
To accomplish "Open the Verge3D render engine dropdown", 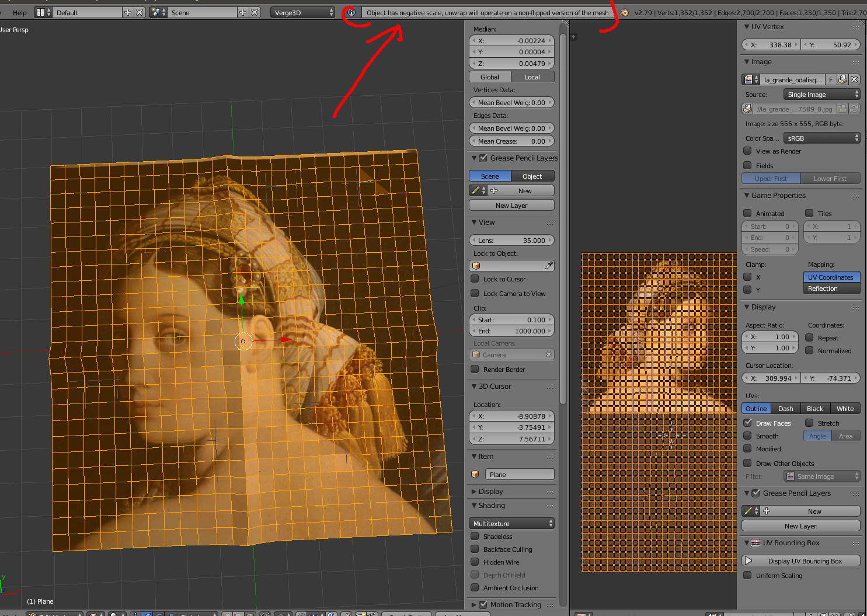I will coord(302,12).
